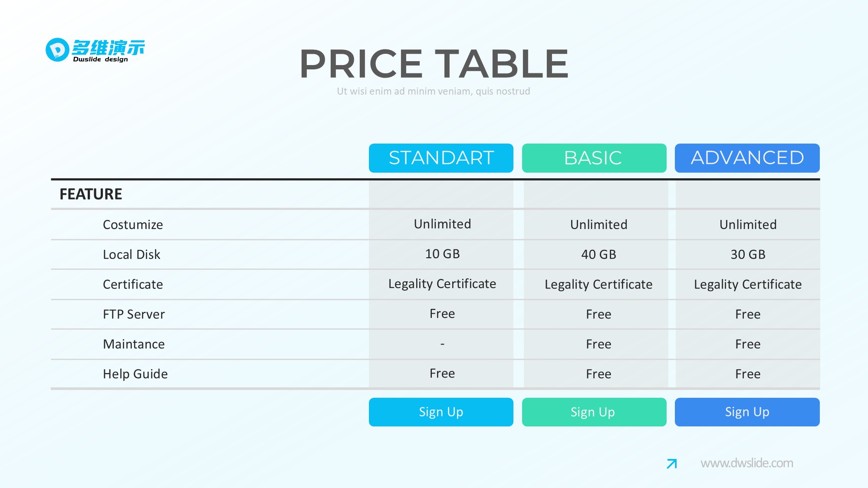The height and width of the screenshot is (488, 868).
Task: Click the Local Disk row label
Action: tap(132, 255)
